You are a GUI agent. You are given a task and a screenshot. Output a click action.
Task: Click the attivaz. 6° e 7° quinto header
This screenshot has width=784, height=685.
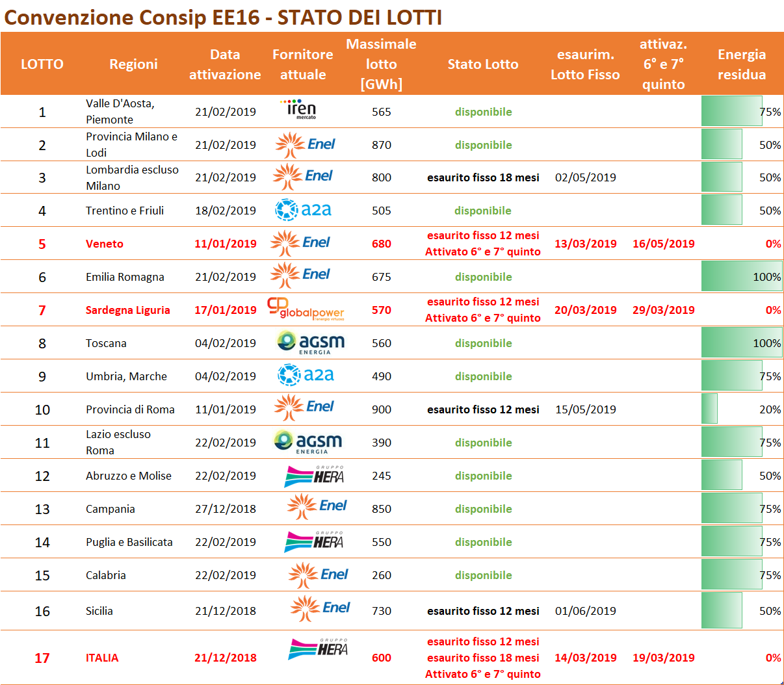pos(663,64)
